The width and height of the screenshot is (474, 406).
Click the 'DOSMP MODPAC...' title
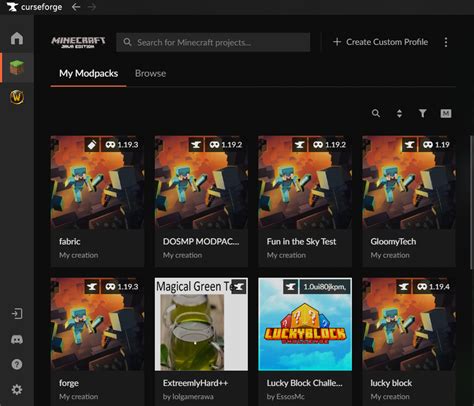pyautogui.click(x=201, y=241)
